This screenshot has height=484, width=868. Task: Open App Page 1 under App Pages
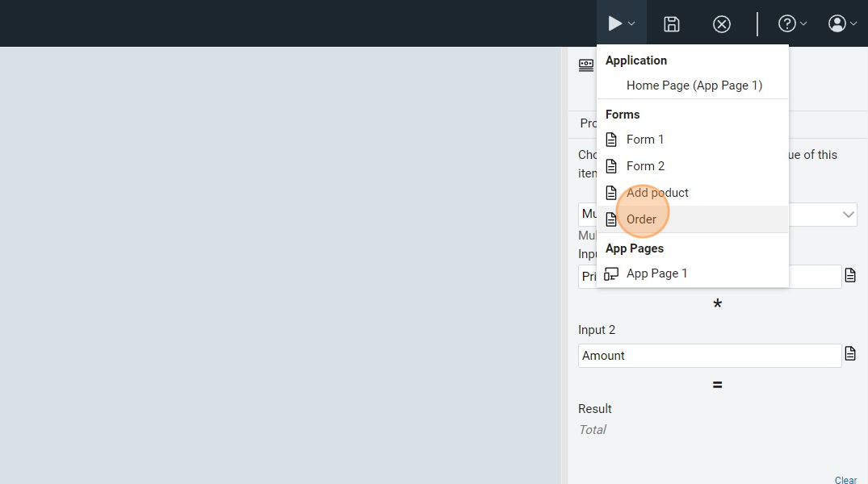pos(656,273)
